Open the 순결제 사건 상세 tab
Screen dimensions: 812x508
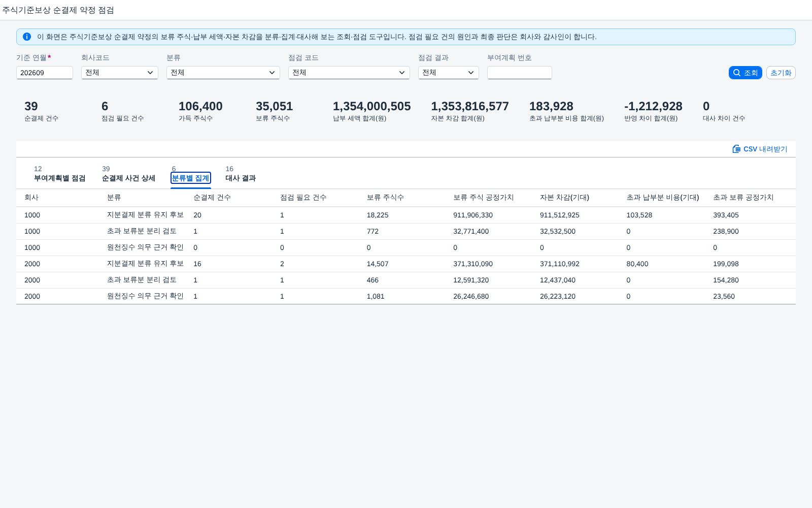pyautogui.click(x=128, y=174)
